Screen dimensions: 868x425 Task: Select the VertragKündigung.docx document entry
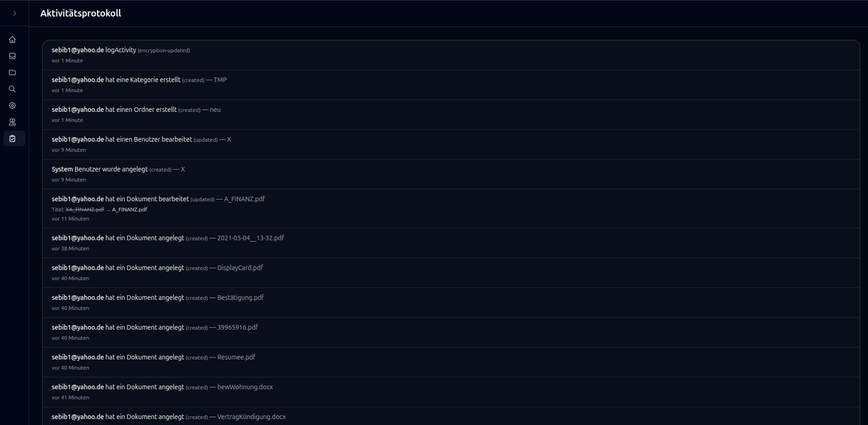(x=451, y=416)
